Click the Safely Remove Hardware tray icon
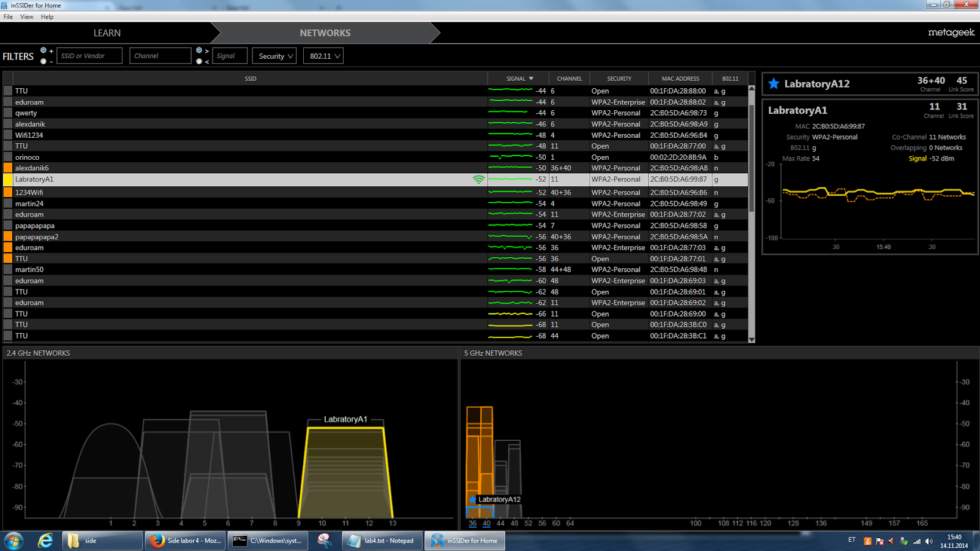 904,541
